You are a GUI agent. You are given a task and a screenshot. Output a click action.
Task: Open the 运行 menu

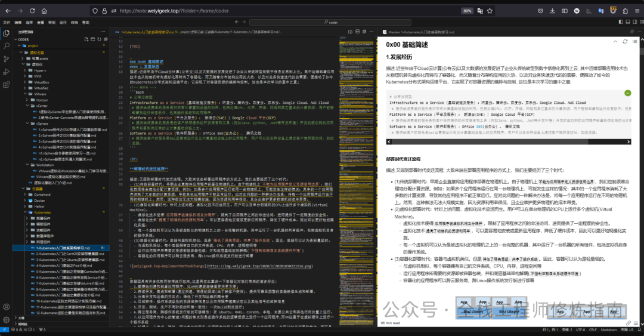point(63,22)
